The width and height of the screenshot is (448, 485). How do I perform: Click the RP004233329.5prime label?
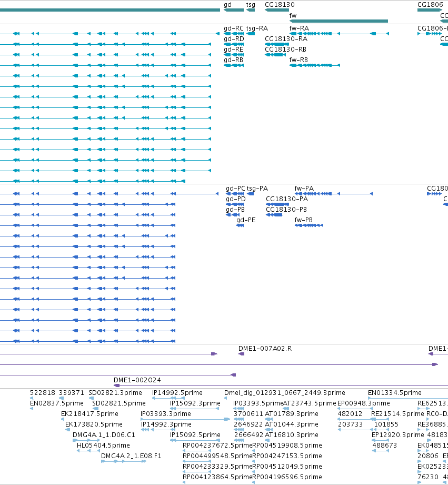point(217,467)
